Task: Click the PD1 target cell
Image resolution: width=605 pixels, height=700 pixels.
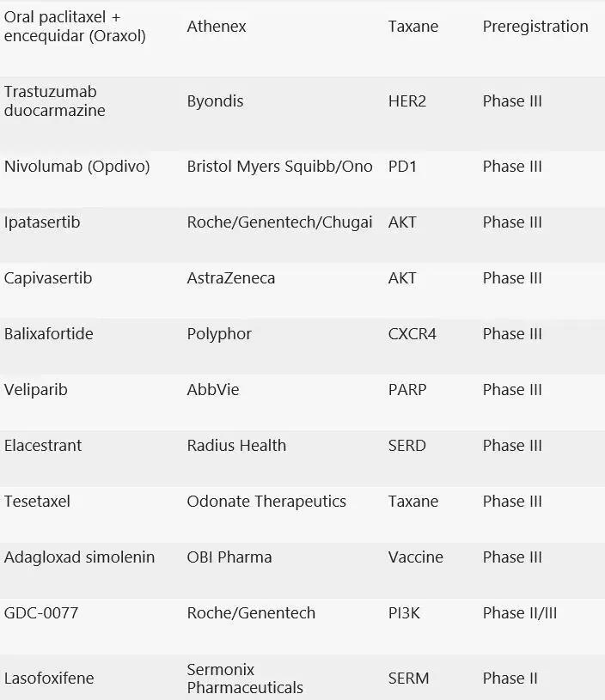Action: click(x=402, y=167)
